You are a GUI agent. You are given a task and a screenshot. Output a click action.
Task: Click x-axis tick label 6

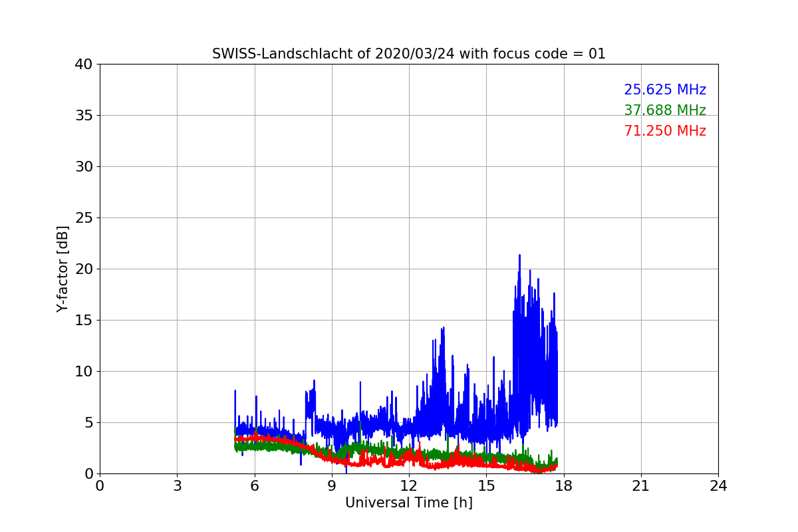[254, 485]
